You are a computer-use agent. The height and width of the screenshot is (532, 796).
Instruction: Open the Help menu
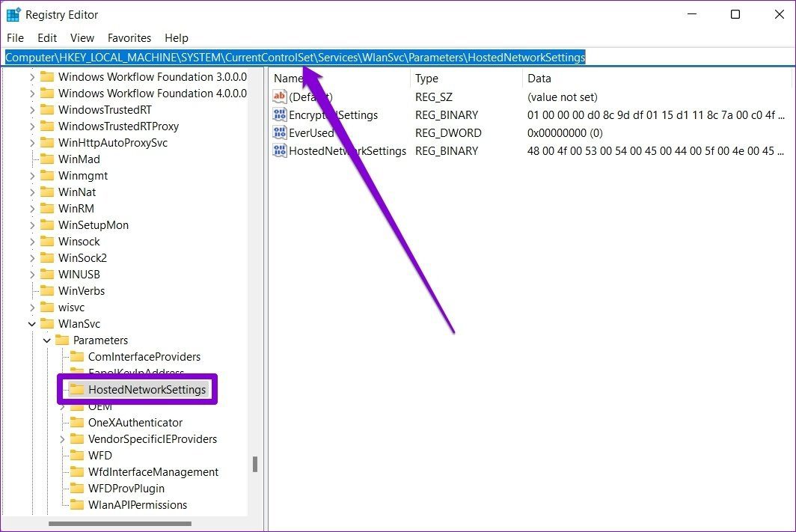176,38
